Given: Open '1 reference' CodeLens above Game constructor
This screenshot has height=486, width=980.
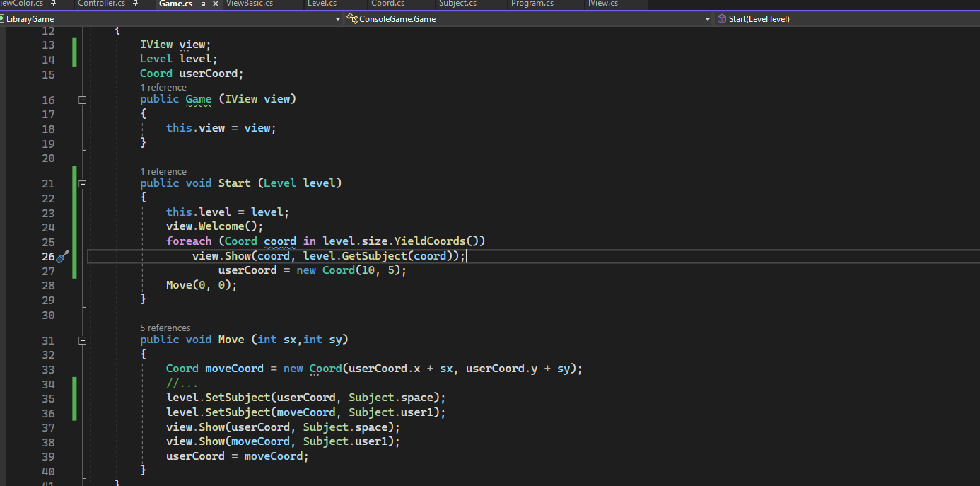Looking at the screenshot, I should [x=163, y=88].
